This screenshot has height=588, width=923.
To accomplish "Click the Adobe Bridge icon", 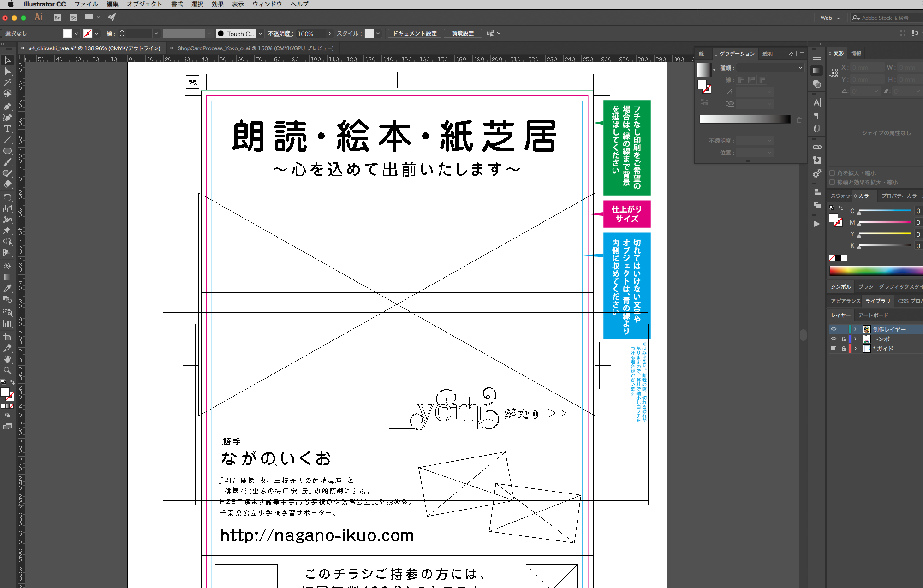I will (x=57, y=18).
